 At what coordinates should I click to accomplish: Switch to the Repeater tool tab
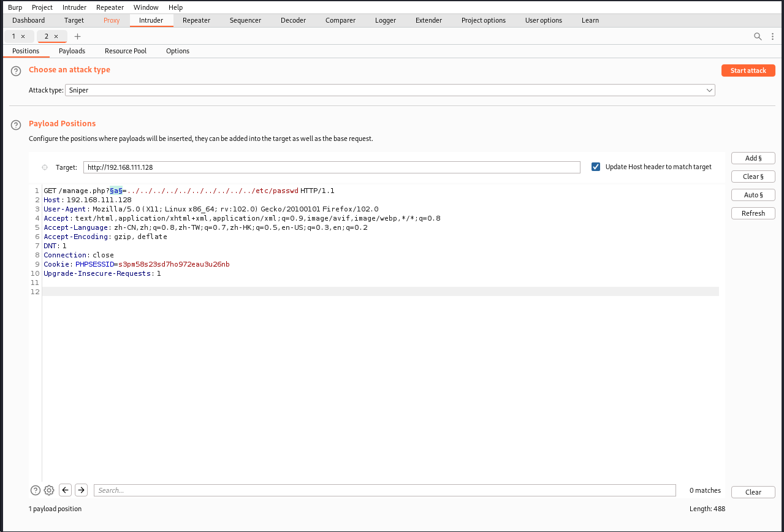tap(196, 20)
